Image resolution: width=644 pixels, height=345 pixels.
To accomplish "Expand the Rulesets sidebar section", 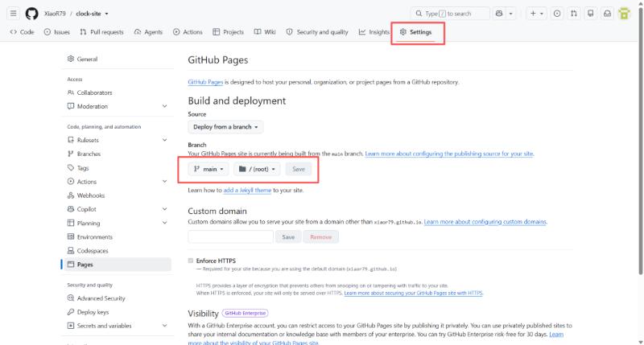I will (x=164, y=140).
